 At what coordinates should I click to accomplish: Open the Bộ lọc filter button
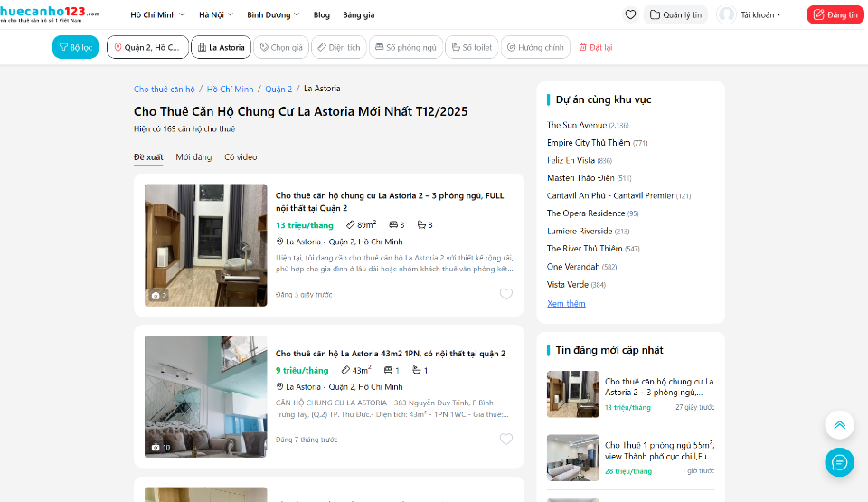75,47
